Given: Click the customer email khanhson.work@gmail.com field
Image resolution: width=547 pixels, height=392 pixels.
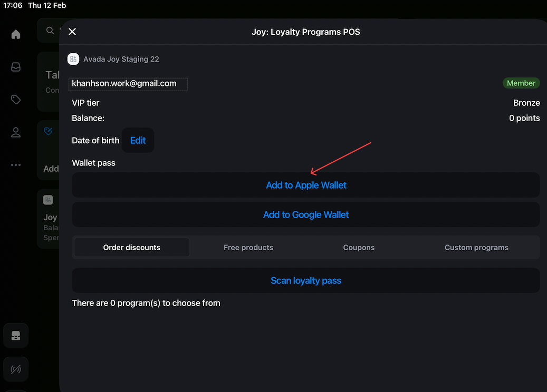Looking at the screenshot, I should 128,84.
